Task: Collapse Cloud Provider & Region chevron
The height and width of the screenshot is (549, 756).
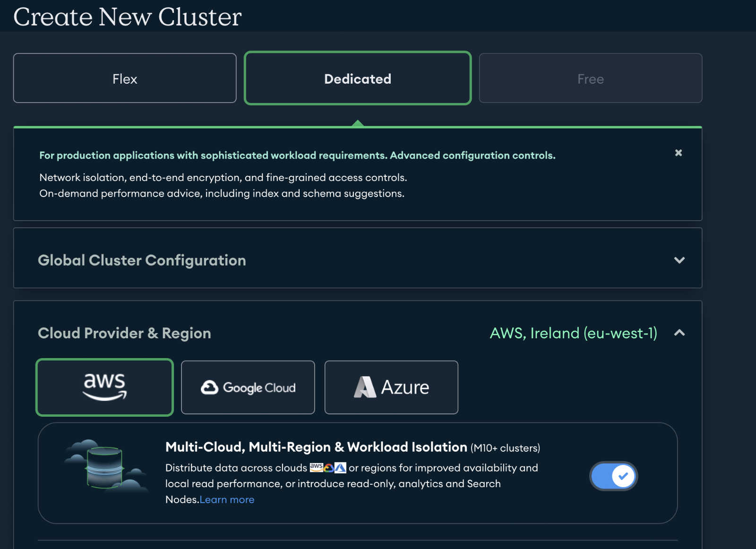Action: 679,333
